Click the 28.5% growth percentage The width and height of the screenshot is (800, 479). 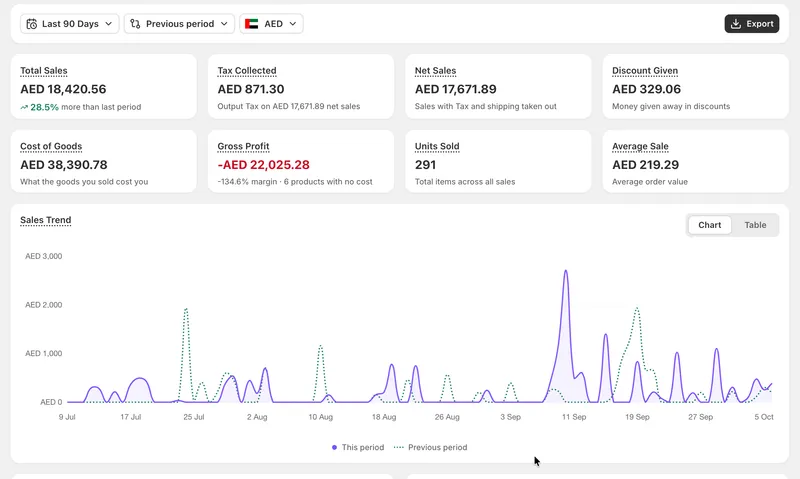44,107
